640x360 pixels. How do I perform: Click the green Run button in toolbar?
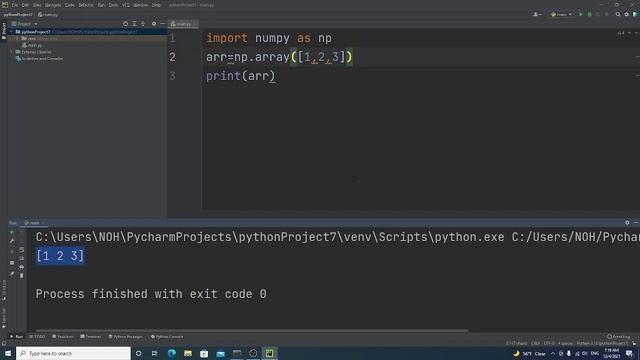tap(581, 14)
